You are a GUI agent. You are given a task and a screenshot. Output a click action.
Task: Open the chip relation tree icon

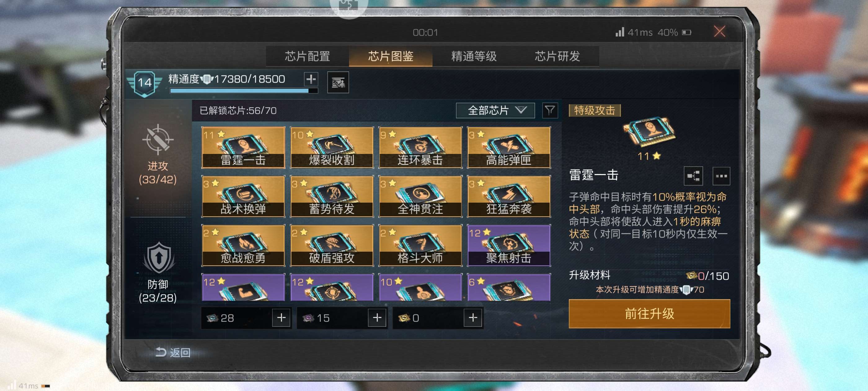pyautogui.click(x=693, y=176)
